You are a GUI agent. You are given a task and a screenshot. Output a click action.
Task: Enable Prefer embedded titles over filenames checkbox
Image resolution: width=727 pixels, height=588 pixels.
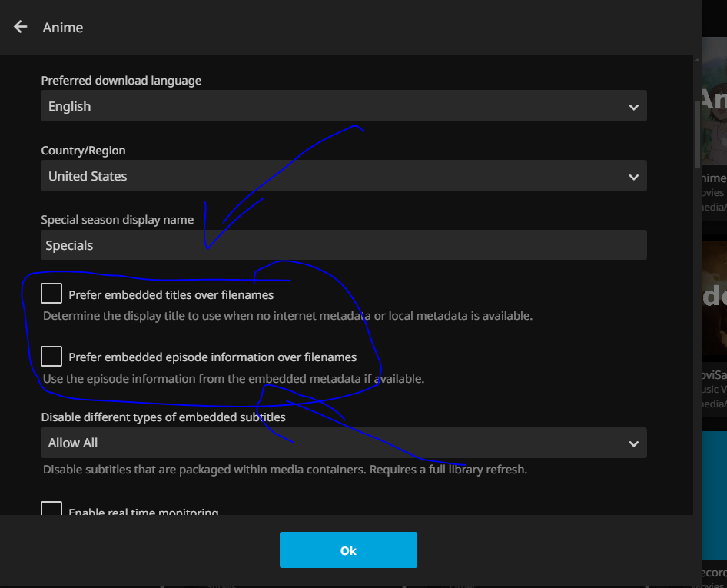click(51, 293)
